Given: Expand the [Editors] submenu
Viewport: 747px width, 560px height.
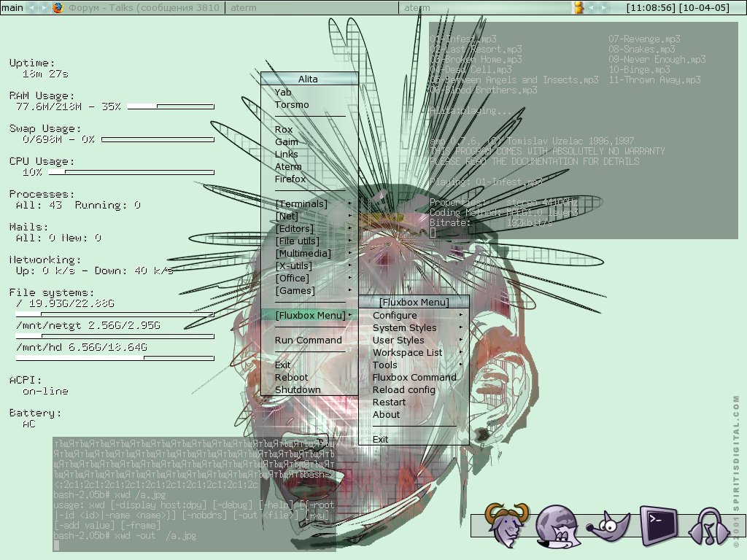Looking at the screenshot, I should click(x=309, y=228).
